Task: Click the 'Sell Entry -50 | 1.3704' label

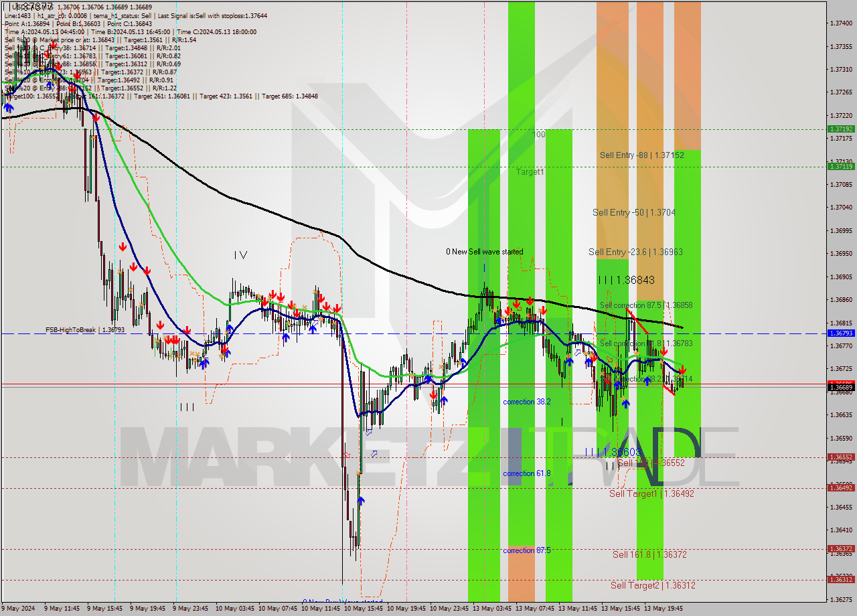Action: [x=634, y=213]
